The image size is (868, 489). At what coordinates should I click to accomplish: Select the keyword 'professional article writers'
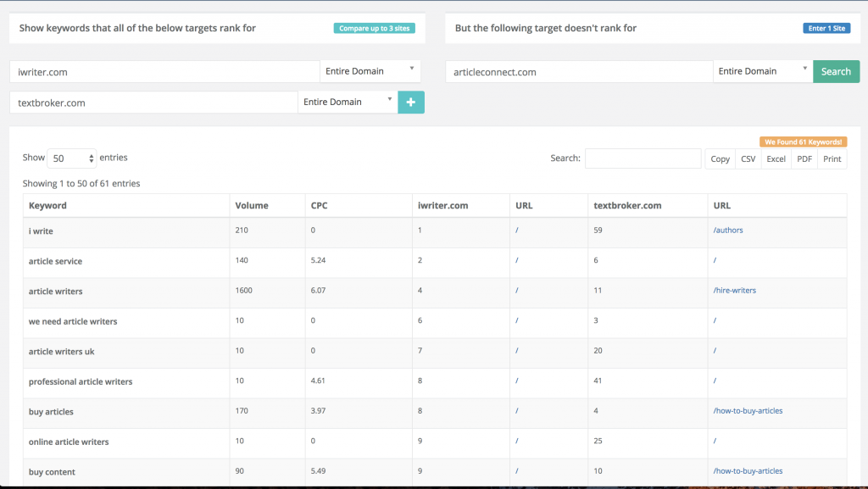[x=81, y=381]
